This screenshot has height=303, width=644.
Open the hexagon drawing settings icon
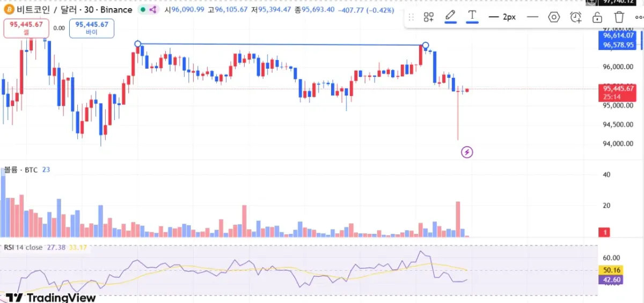click(554, 17)
